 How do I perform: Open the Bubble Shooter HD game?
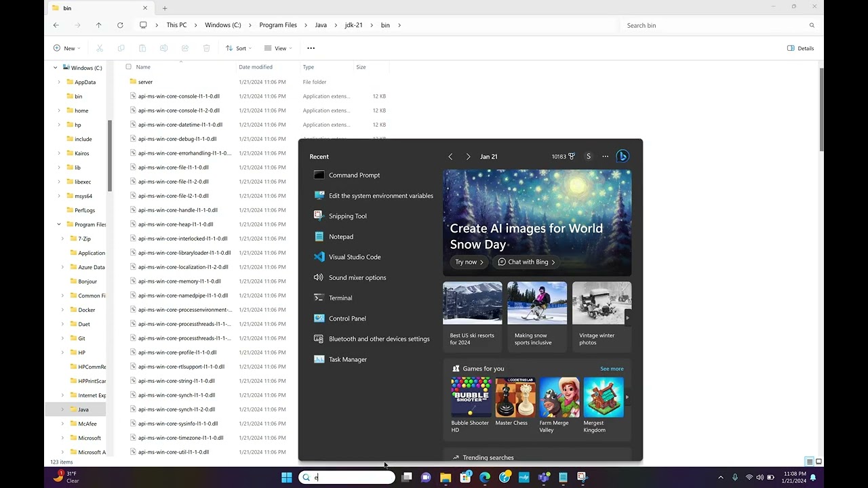[x=471, y=405]
